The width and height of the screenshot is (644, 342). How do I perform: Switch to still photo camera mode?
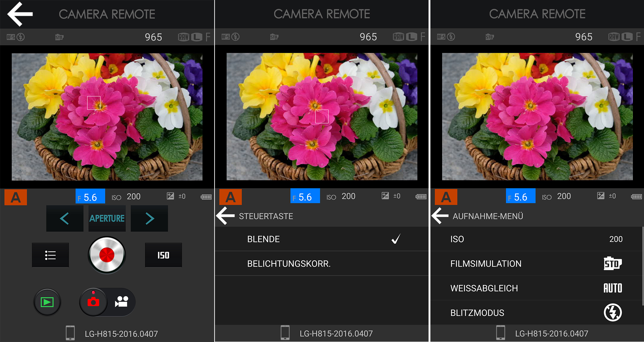pyautogui.click(x=93, y=302)
